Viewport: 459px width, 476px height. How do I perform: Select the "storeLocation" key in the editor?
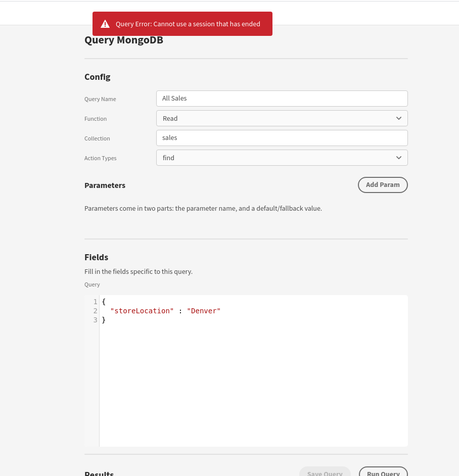point(142,311)
